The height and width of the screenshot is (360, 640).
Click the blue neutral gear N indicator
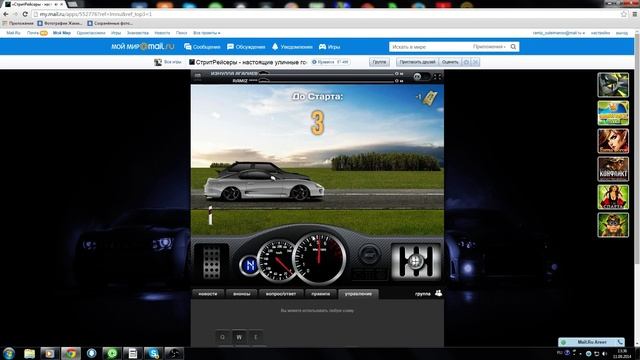point(250,265)
